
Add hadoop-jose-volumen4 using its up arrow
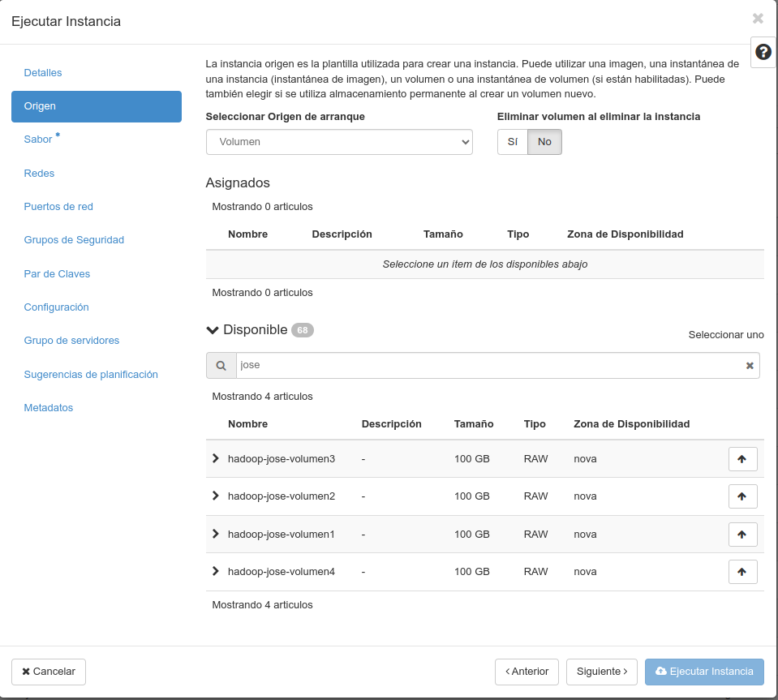click(742, 571)
